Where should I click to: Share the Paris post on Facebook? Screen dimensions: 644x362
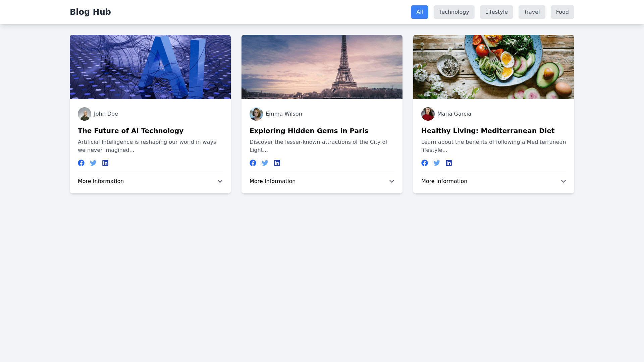click(253, 163)
